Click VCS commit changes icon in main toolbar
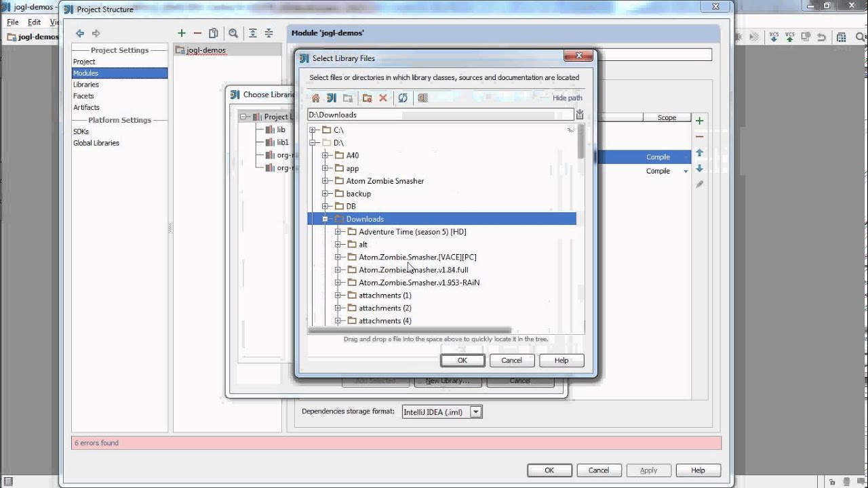The width and height of the screenshot is (868, 488). tap(790, 37)
